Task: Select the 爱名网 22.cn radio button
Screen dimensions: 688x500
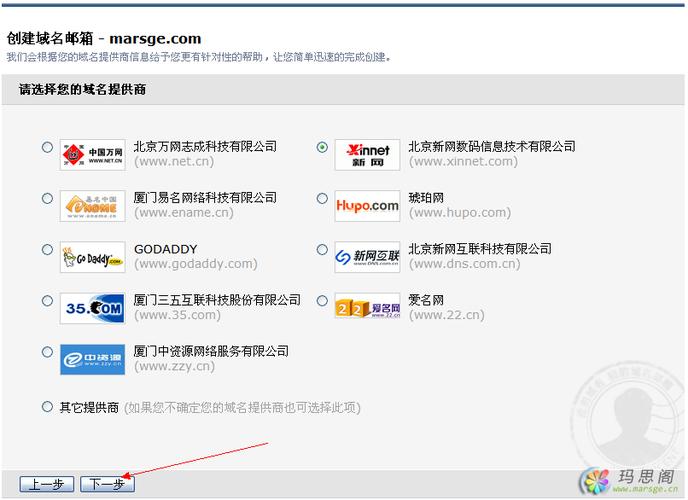Action: [322, 301]
